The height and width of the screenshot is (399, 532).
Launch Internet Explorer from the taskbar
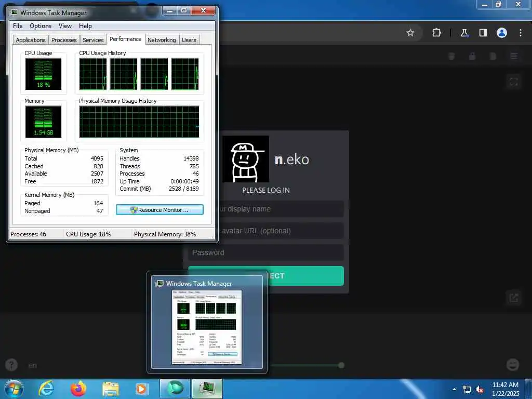click(46, 389)
